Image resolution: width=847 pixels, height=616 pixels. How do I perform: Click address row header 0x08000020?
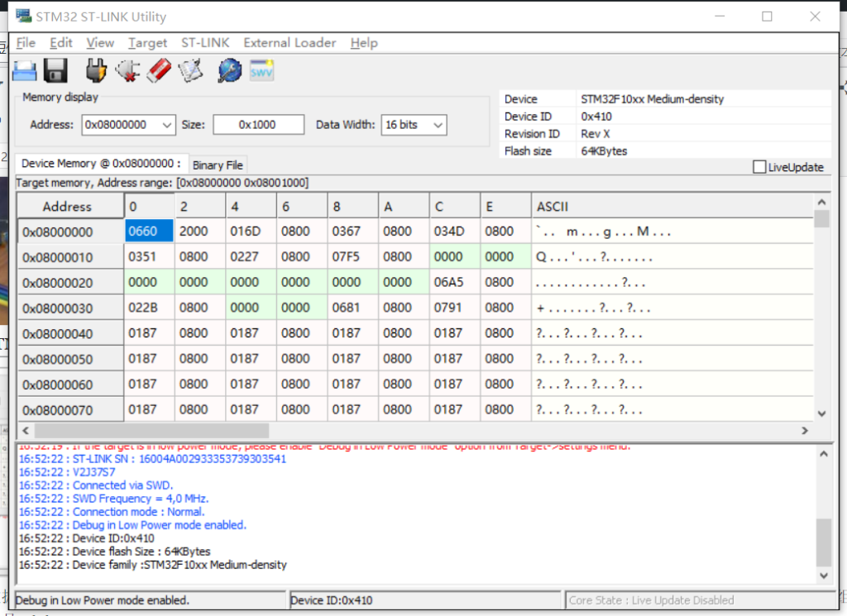coord(70,282)
